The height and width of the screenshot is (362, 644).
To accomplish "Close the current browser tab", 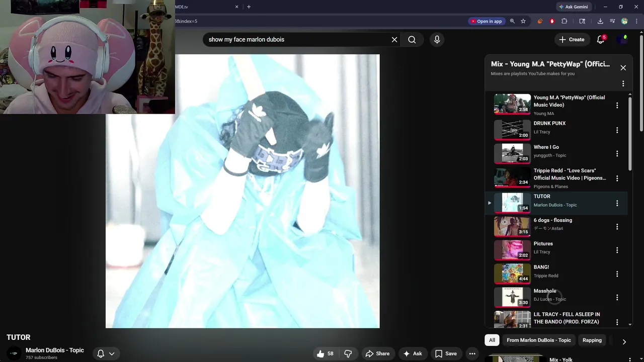I will [236, 7].
